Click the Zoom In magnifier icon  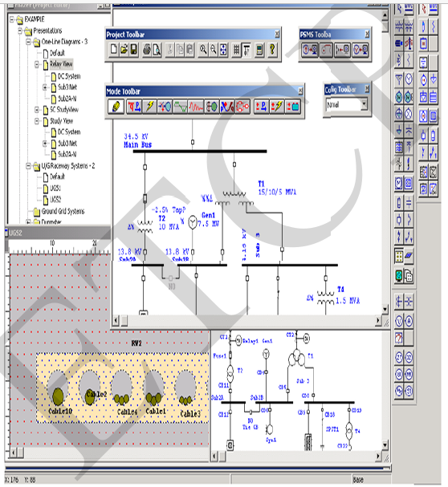click(203, 50)
